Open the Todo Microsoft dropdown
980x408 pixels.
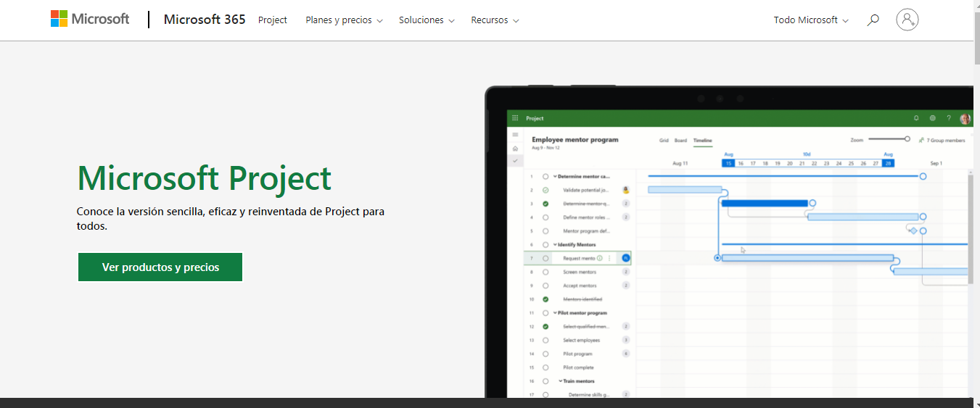(811, 20)
